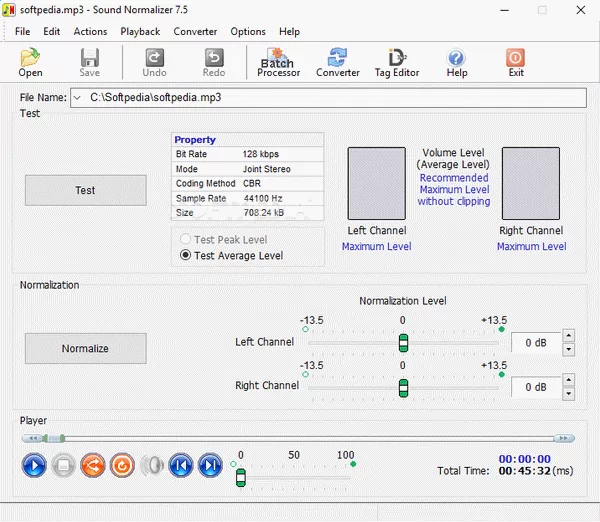Select the Test Peak Level radio button
600x522 pixels.
(x=185, y=239)
